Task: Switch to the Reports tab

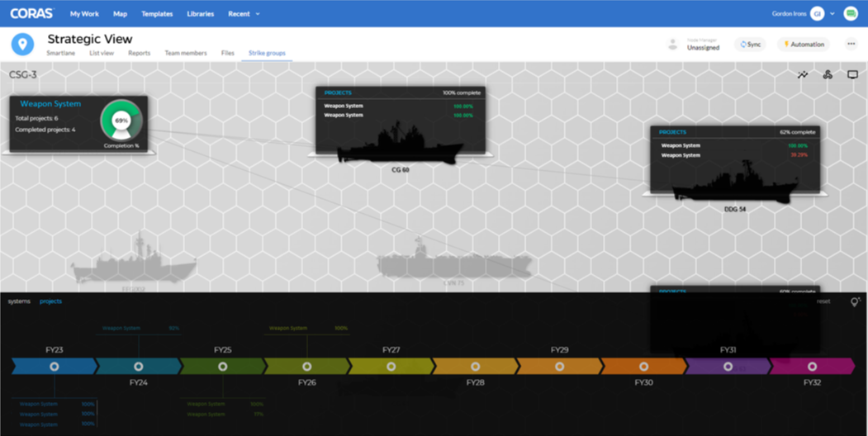Action: pyautogui.click(x=140, y=53)
